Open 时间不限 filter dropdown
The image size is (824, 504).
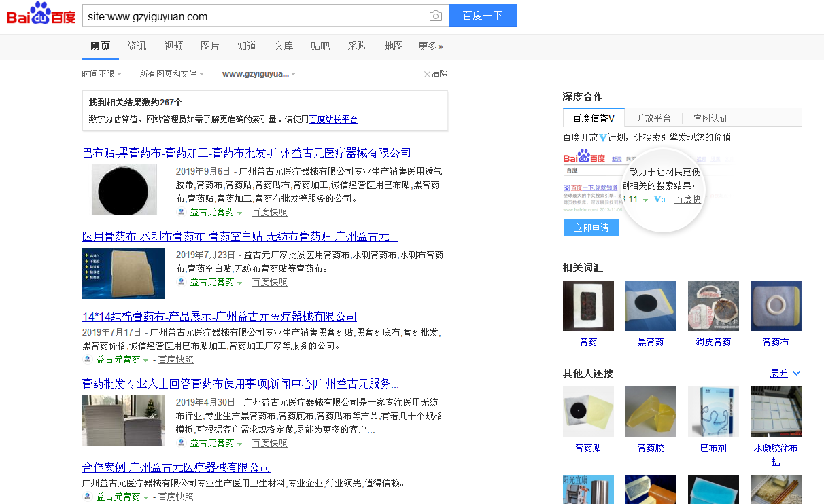102,74
